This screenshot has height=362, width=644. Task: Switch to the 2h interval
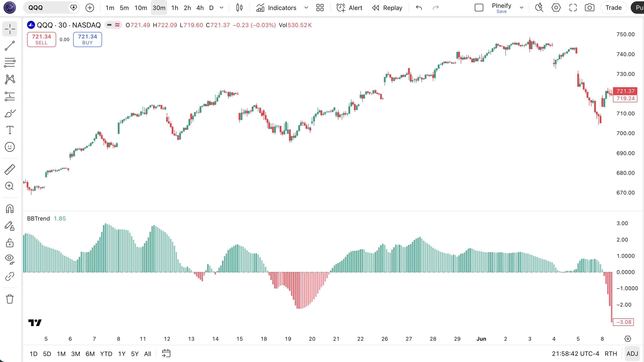187,8
